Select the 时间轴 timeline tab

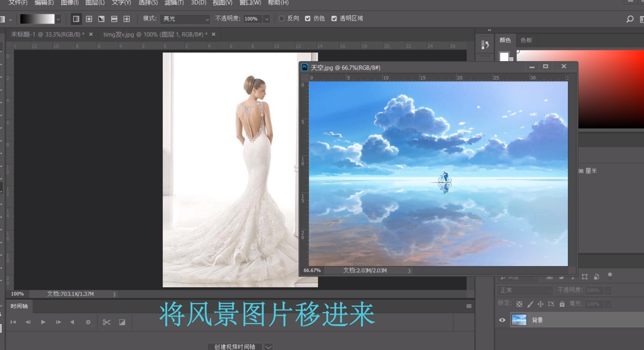tap(19, 306)
